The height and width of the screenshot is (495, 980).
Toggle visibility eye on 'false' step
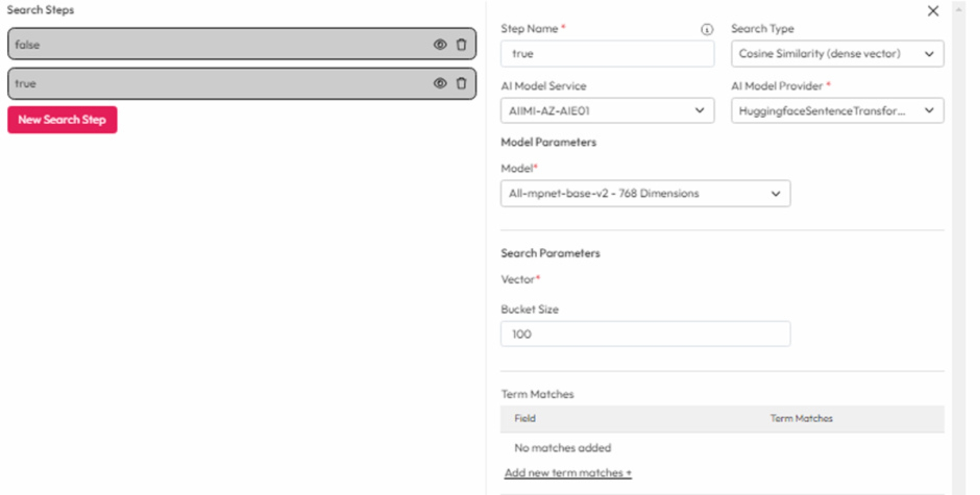point(440,45)
